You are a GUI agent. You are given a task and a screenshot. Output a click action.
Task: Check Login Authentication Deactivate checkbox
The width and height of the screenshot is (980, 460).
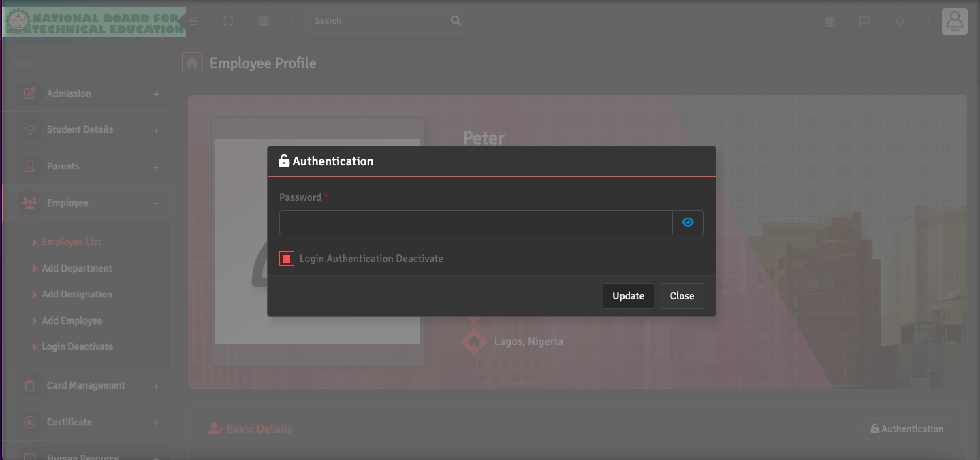pyautogui.click(x=287, y=259)
